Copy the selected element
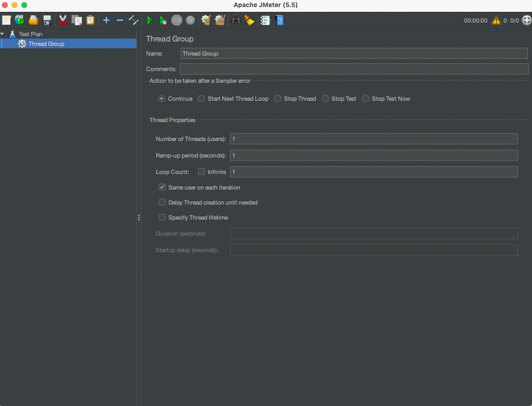532x406 pixels. tap(77, 20)
